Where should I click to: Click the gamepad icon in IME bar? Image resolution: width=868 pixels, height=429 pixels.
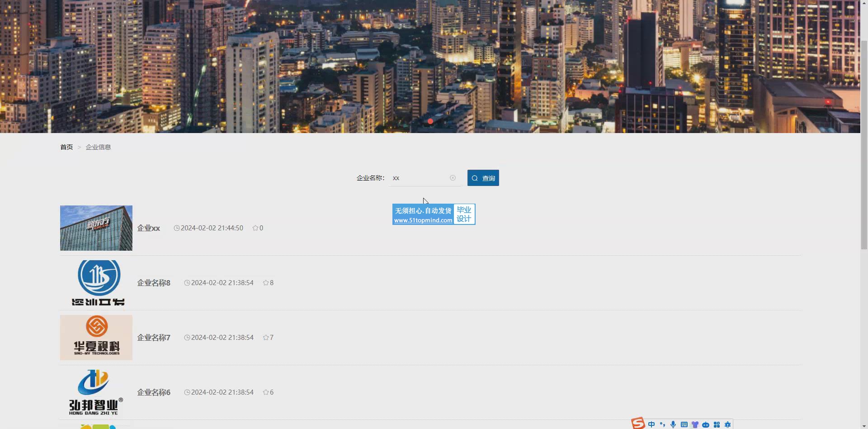pyautogui.click(x=706, y=424)
